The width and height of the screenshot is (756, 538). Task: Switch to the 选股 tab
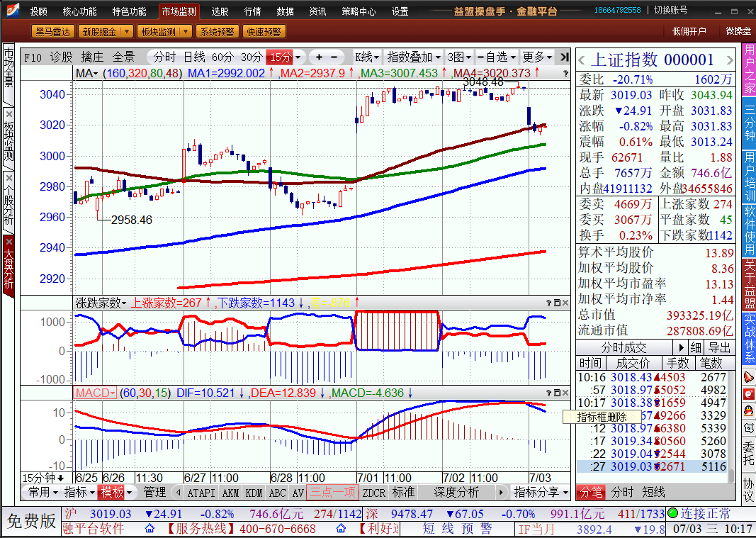click(x=220, y=11)
